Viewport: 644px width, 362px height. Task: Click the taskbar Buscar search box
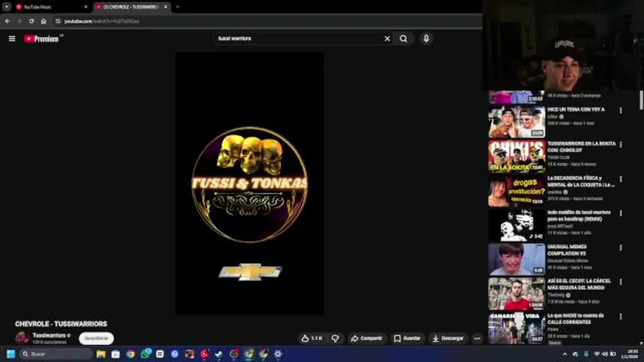56,354
